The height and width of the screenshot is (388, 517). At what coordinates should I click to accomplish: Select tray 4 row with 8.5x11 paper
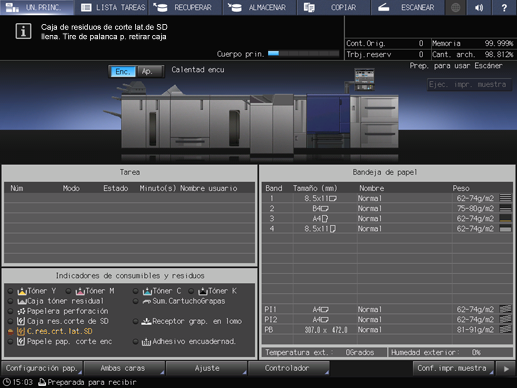387,229
